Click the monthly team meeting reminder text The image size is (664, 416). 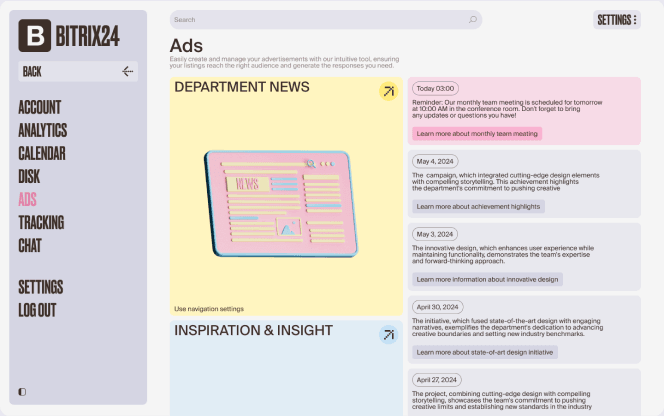coord(507,109)
